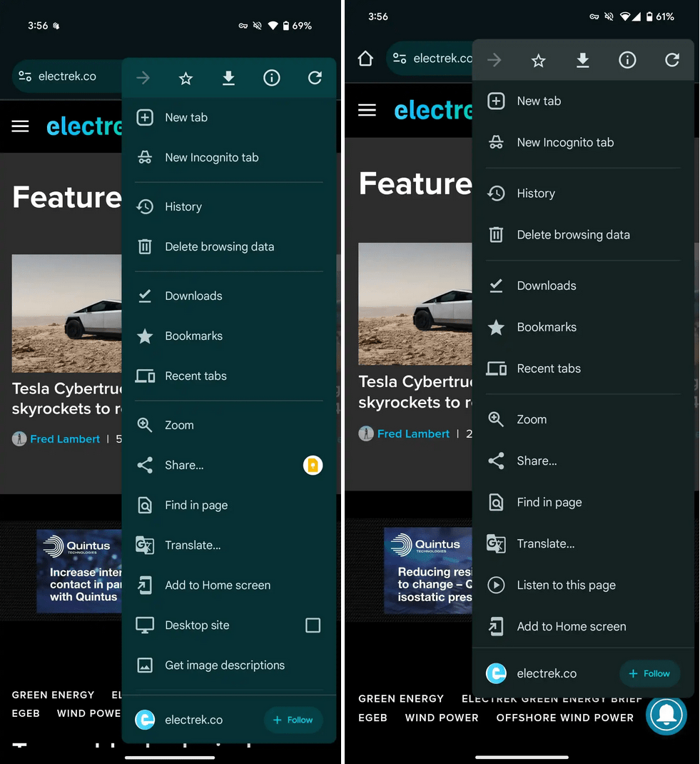The image size is (700, 764).
Task: Reload page using refresh icon in right phone
Action: (x=672, y=61)
